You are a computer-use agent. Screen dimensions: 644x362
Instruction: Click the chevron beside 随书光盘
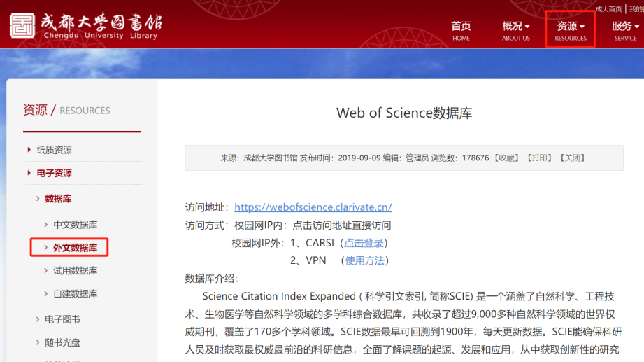pos(38,342)
